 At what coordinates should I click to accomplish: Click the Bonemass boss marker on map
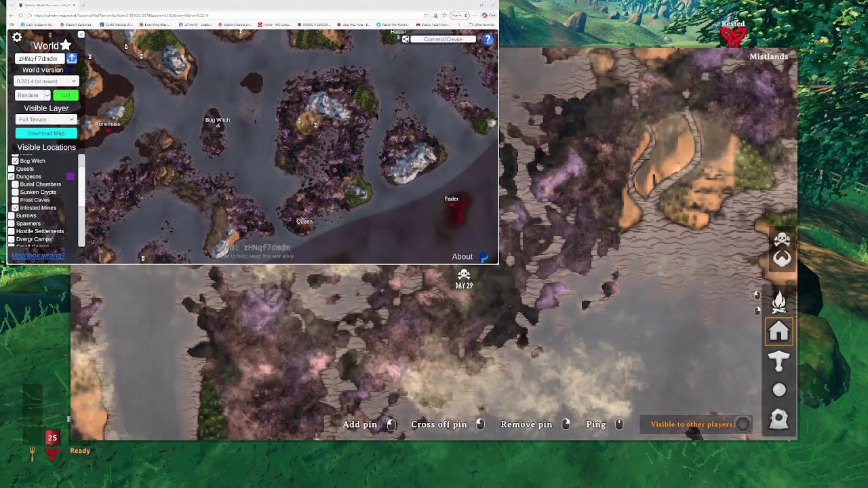[108, 129]
